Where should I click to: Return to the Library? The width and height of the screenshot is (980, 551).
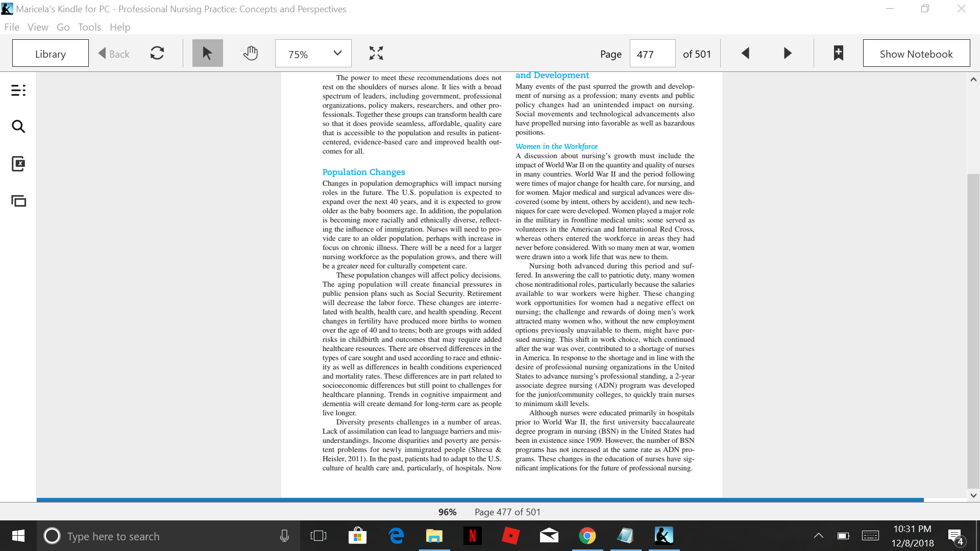pos(51,53)
